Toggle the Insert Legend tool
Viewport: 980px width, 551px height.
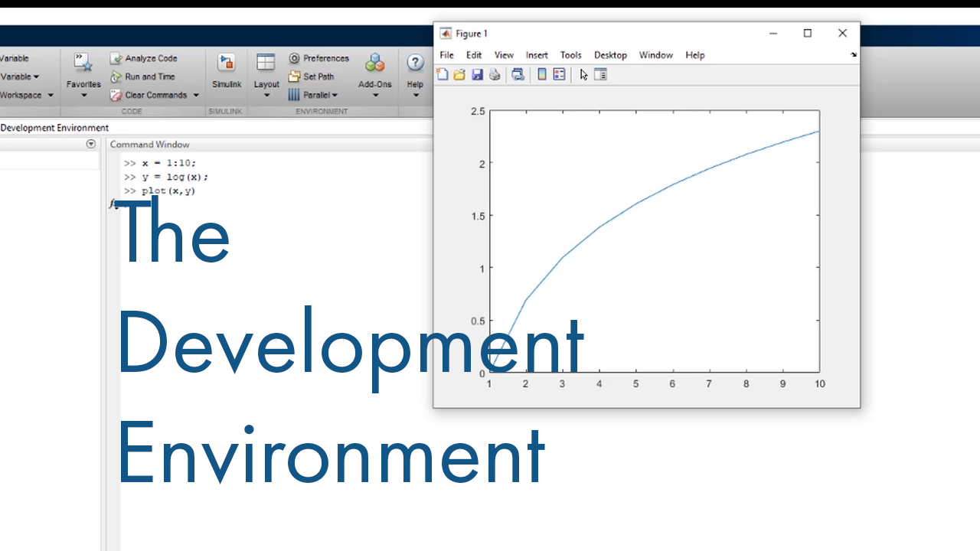tap(559, 74)
